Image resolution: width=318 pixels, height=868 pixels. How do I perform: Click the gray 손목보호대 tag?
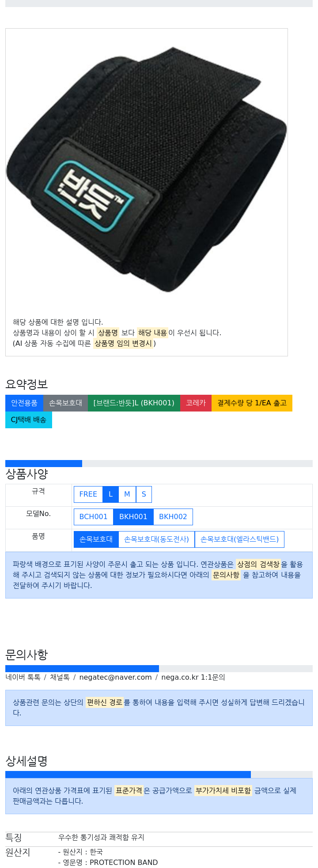pyautogui.click(x=65, y=403)
